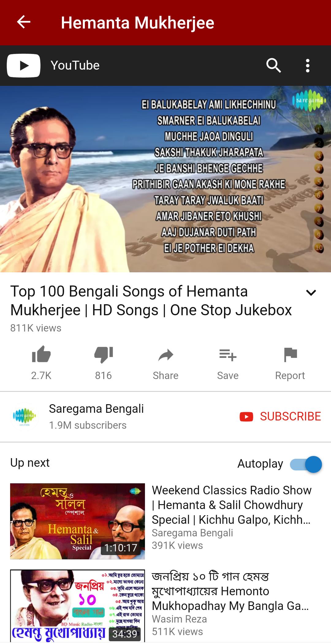Open the three-dot overflow menu
This screenshot has height=644, width=331.
click(x=308, y=66)
